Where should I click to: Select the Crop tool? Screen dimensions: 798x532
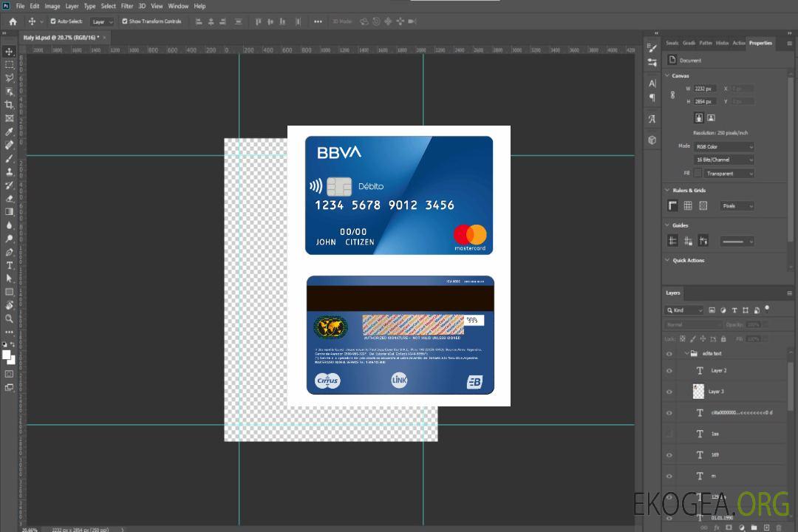pyautogui.click(x=9, y=105)
